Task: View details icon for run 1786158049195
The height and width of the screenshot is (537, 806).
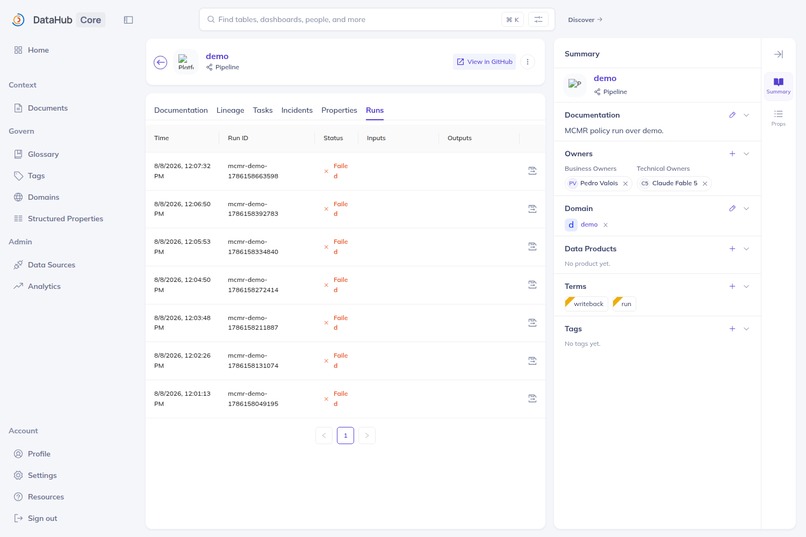Action: coord(532,398)
